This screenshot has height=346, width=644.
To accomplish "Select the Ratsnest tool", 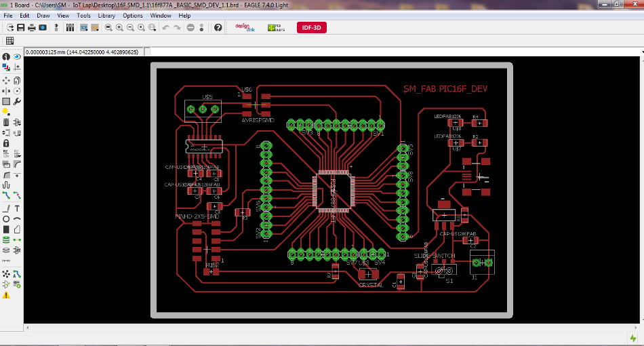I will [6, 274].
